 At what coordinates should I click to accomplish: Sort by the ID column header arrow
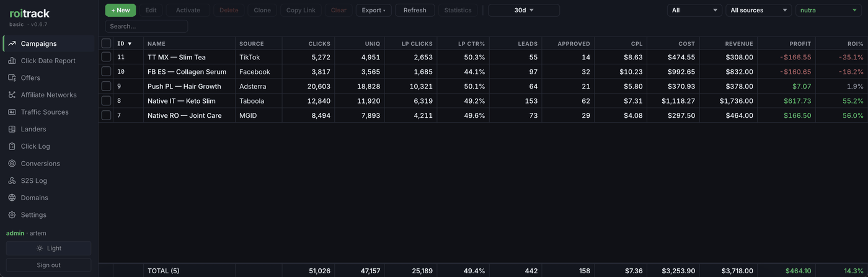click(x=130, y=44)
